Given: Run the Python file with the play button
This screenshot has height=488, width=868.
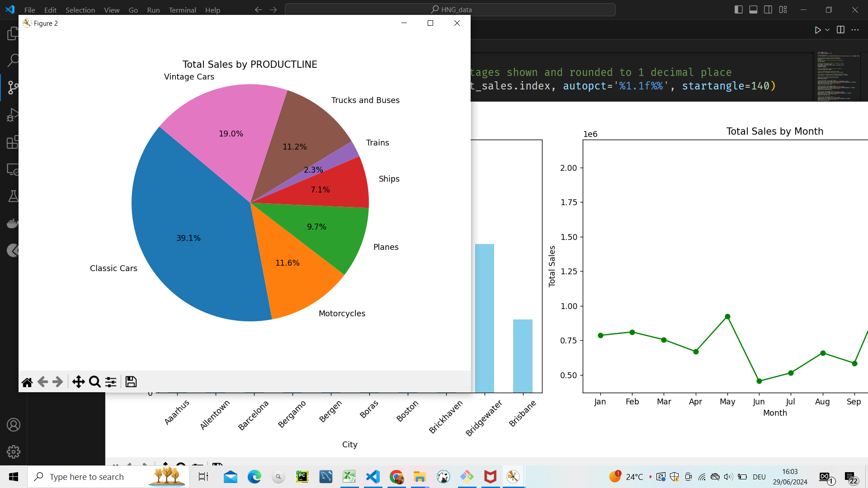Looking at the screenshot, I should tap(817, 30).
